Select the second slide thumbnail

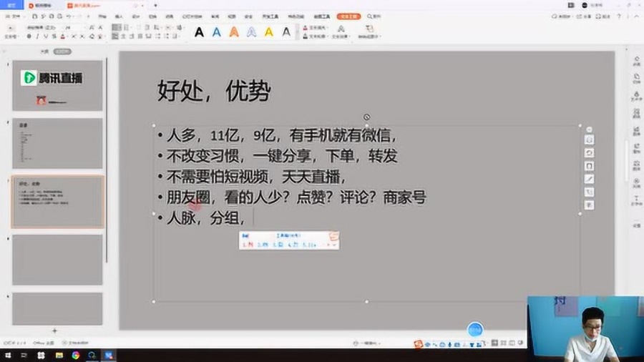57,143
